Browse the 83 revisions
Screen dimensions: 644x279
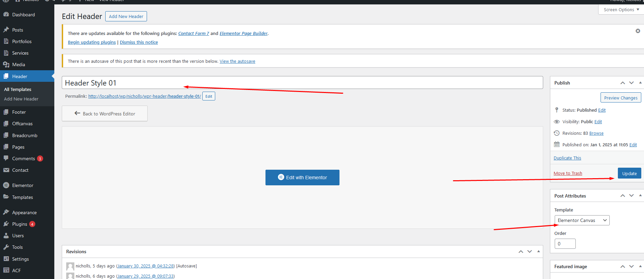(596, 133)
